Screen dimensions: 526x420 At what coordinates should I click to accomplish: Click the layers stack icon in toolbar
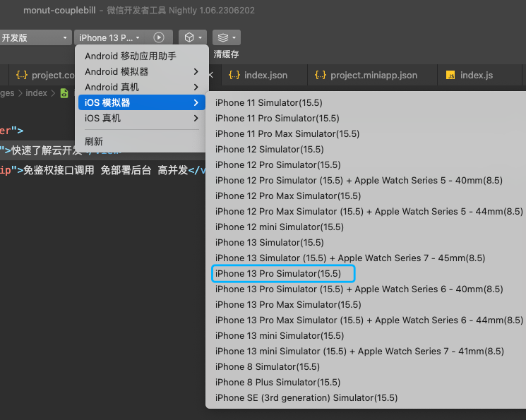click(222, 37)
